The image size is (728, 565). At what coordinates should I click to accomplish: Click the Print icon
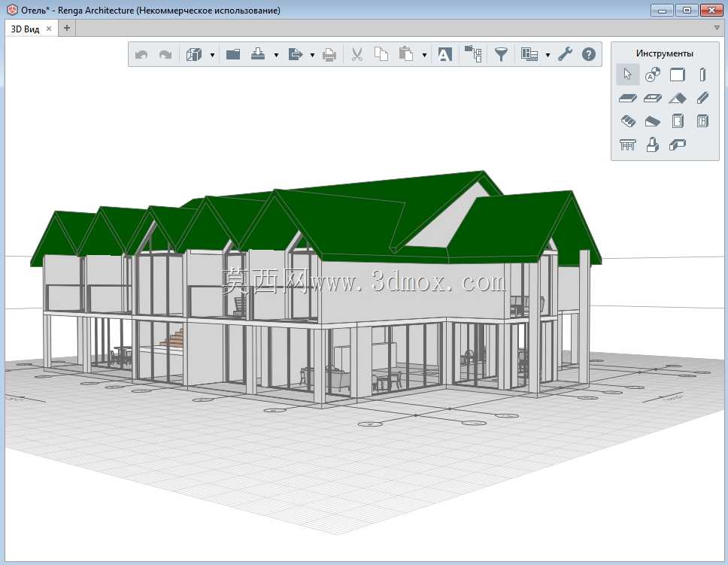[x=329, y=55]
